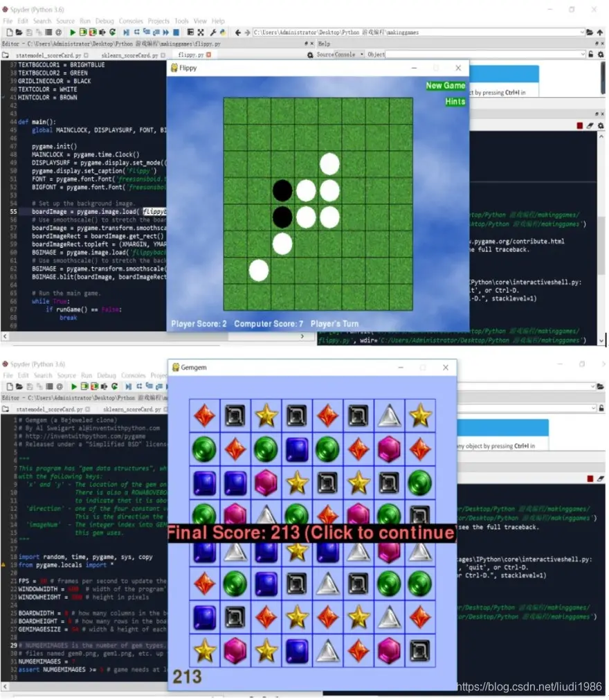Switch to statemodel_scoreCard.py tab in Spyder behind Gemgem
This screenshot has height=700, width=609.
pos(49,409)
